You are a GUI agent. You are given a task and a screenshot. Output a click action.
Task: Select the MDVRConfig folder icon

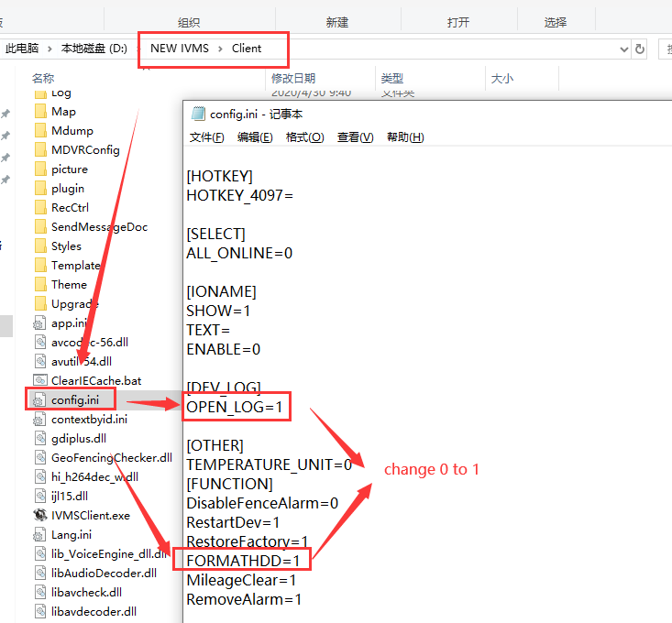[x=40, y=150]
